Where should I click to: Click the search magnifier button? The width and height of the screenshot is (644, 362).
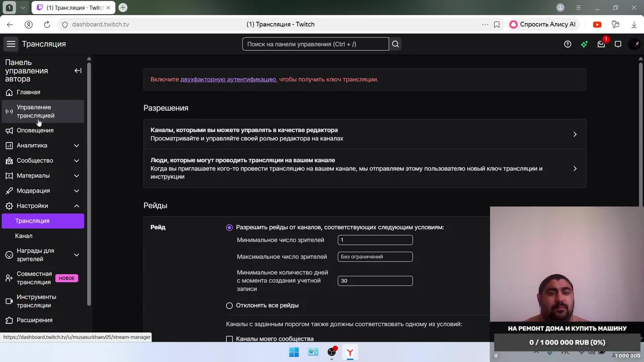pyautogui.click(x=395, y=44)
